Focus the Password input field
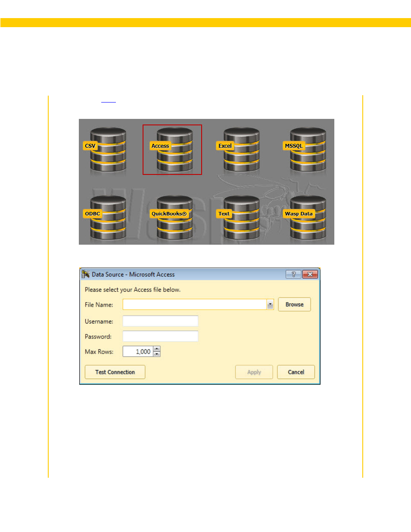 click(x=160, y=336)
